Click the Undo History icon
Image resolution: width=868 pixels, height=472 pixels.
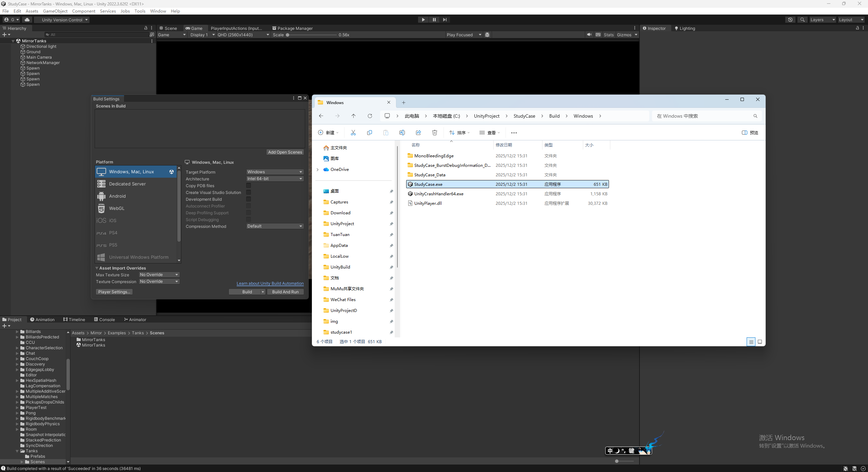[790, 20]
